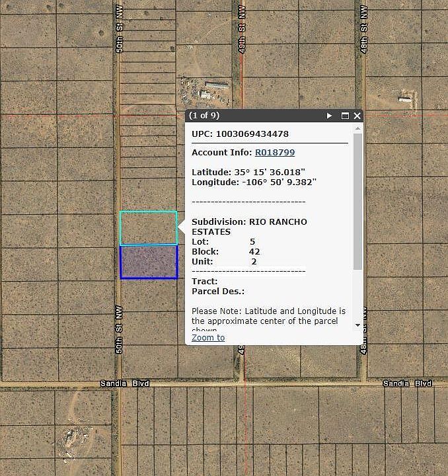
Task: Click the lower 50th St NW label
Action: click(x=119, y=330)
